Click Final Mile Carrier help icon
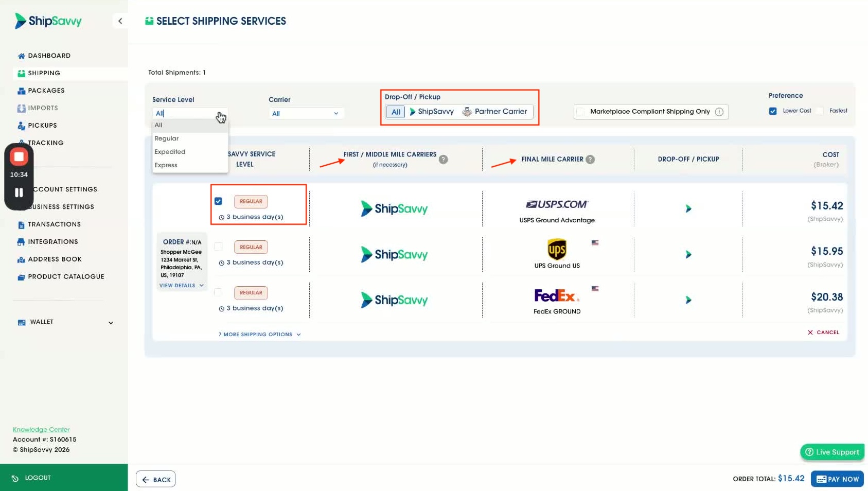 pos(590,160)
